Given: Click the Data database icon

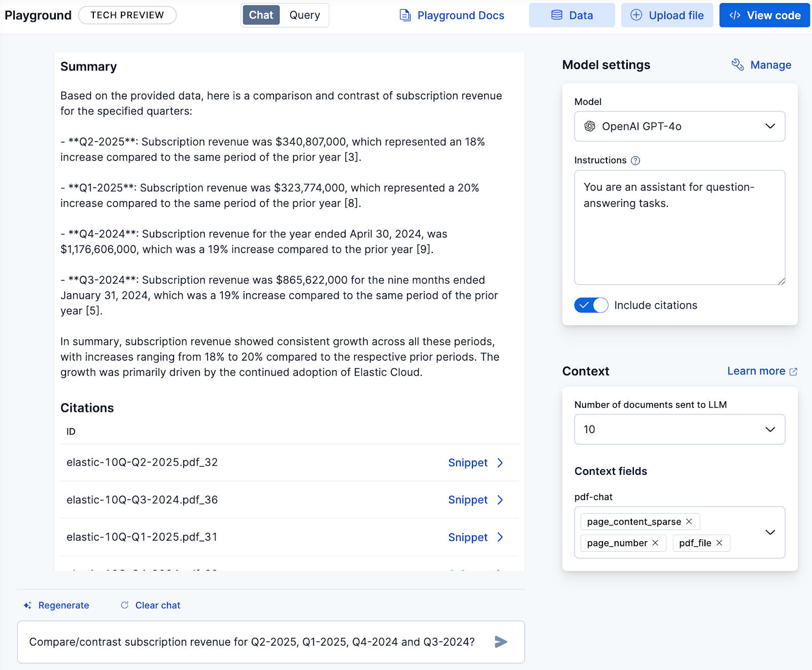Looking at the screenshot, I should tap(557, 15).
